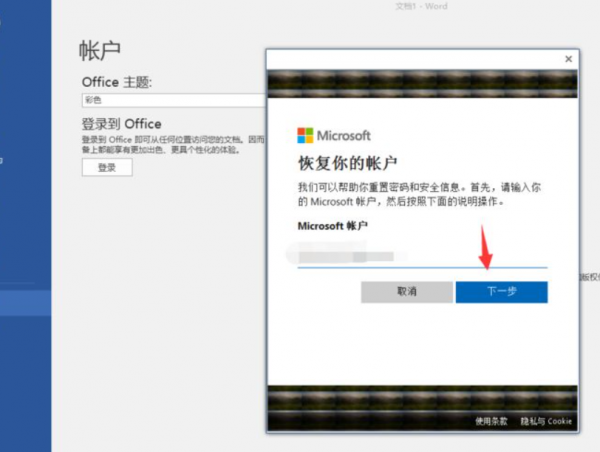The width and height of the screenshot is (600, 452).
Task: Click the 登录到 Office heading
Action: coord(121,124)
